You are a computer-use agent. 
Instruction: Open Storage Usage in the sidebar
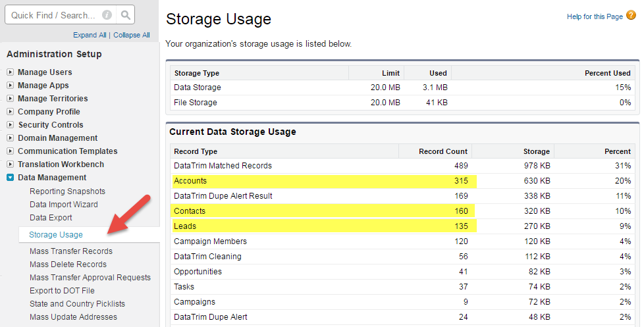tap(56, 235)
